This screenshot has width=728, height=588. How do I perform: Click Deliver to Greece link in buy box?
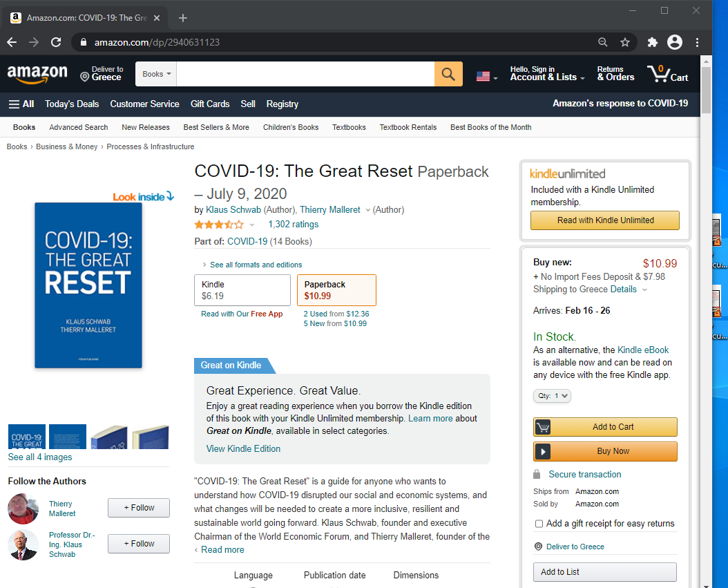(x=575, y=547)
